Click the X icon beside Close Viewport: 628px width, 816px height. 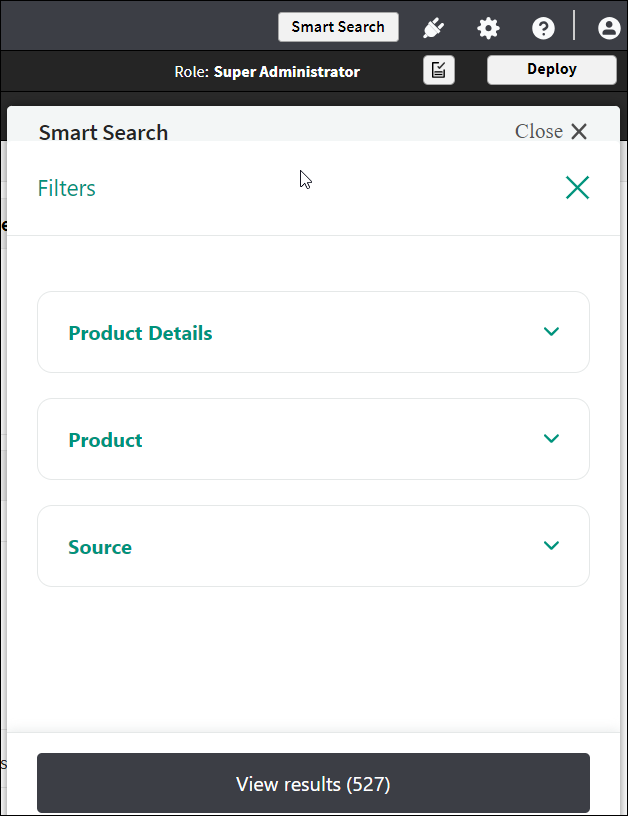(579, 132)
